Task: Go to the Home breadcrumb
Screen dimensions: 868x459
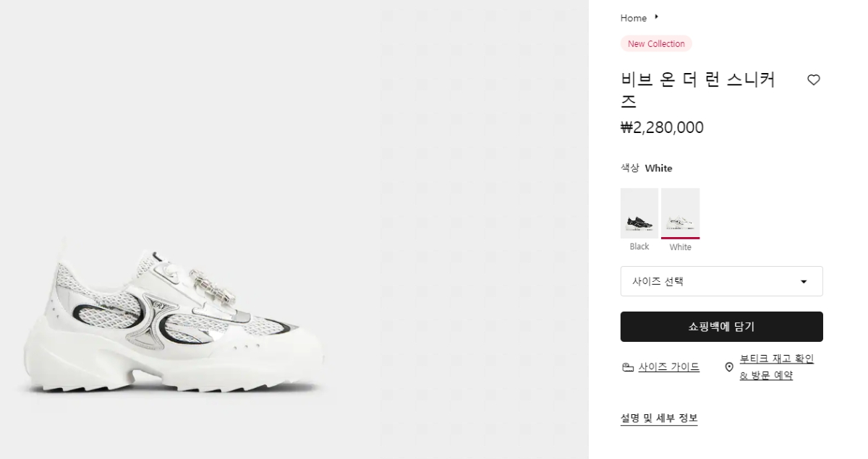Action: pyautogui.click(x=634, y=18)
